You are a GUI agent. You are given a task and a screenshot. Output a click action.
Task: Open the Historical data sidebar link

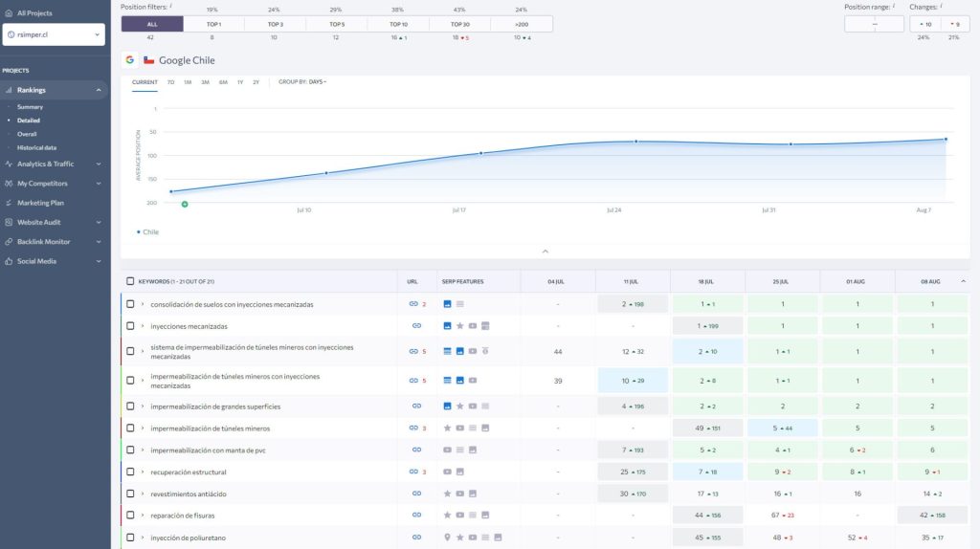coord(36,147)
